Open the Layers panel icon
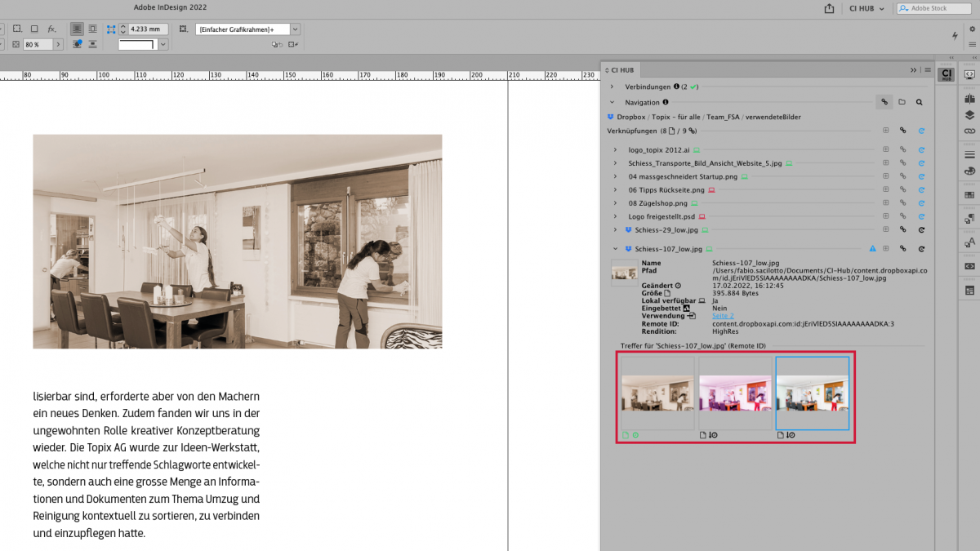 click(x=969, y=116)
